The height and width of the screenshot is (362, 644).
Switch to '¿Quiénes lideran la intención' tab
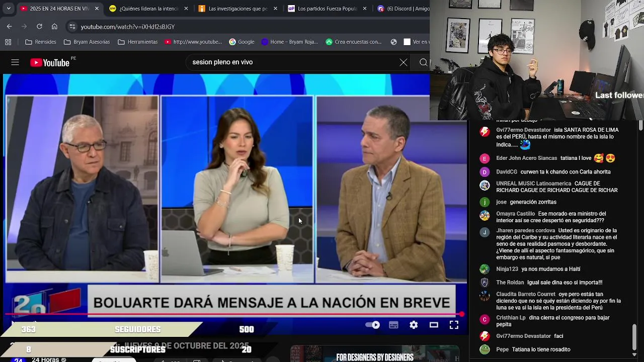pyautogui.click(x=148, y=9)
